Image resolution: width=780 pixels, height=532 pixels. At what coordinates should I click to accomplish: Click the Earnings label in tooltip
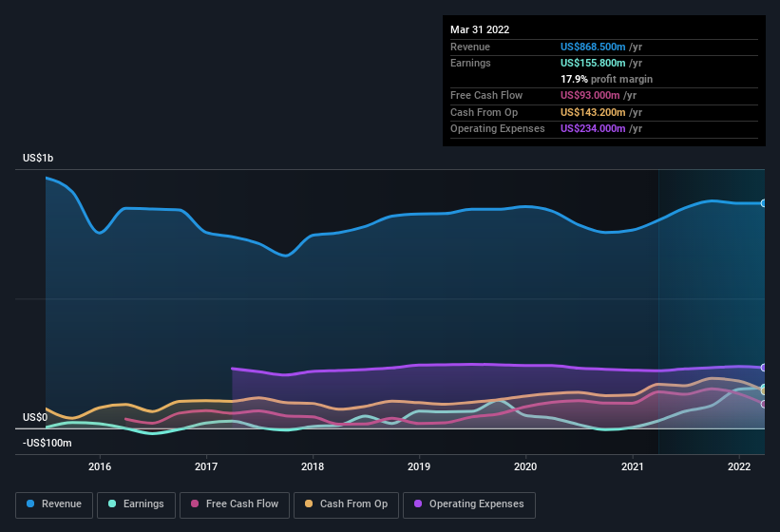coord(470,63)
